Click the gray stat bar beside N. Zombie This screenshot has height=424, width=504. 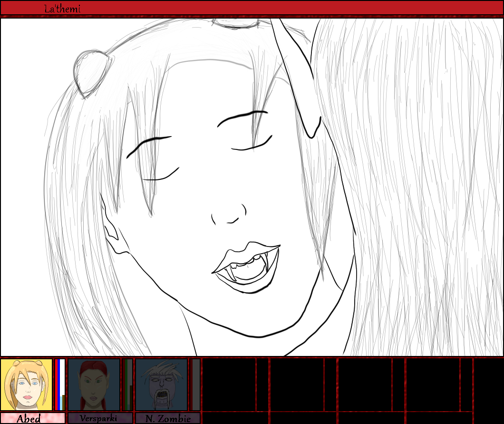[195, 385]
